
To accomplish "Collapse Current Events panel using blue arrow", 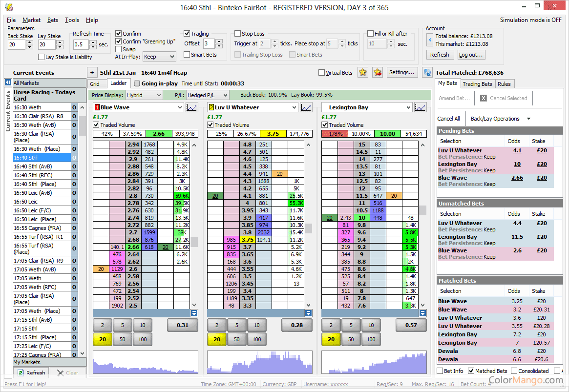I will 8,83.
